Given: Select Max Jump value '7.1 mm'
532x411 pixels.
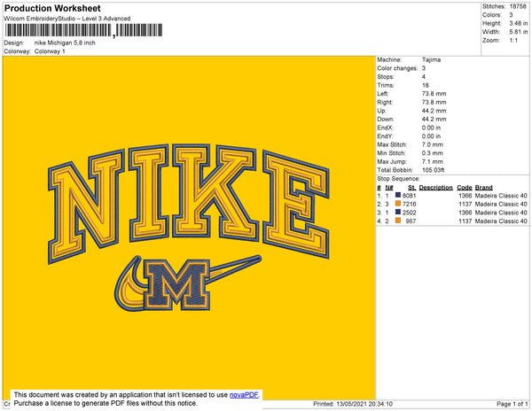Looking at the screenshot, I should (433, 161).
